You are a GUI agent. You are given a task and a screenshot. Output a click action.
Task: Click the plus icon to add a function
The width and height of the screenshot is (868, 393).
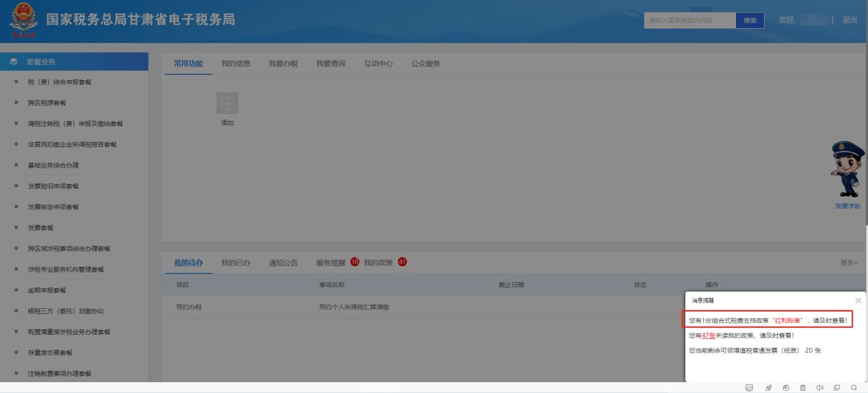click(227, 103)
